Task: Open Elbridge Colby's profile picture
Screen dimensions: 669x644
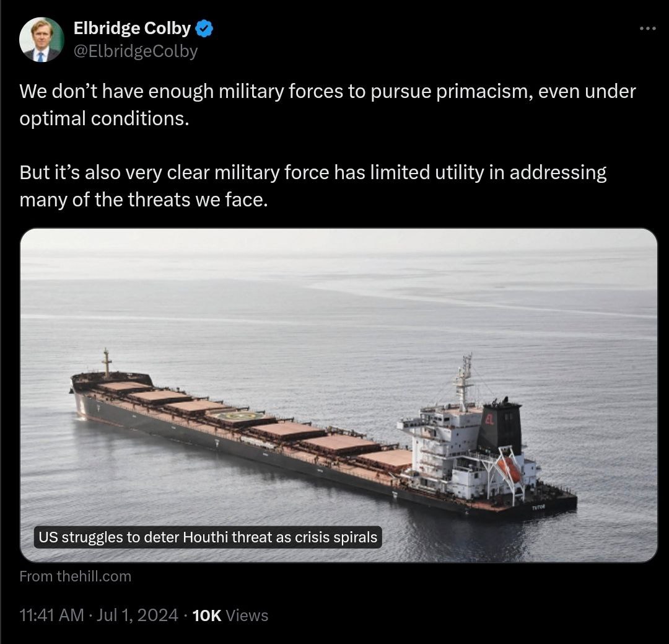Action: pyautogui.click(x=42, y=40)
